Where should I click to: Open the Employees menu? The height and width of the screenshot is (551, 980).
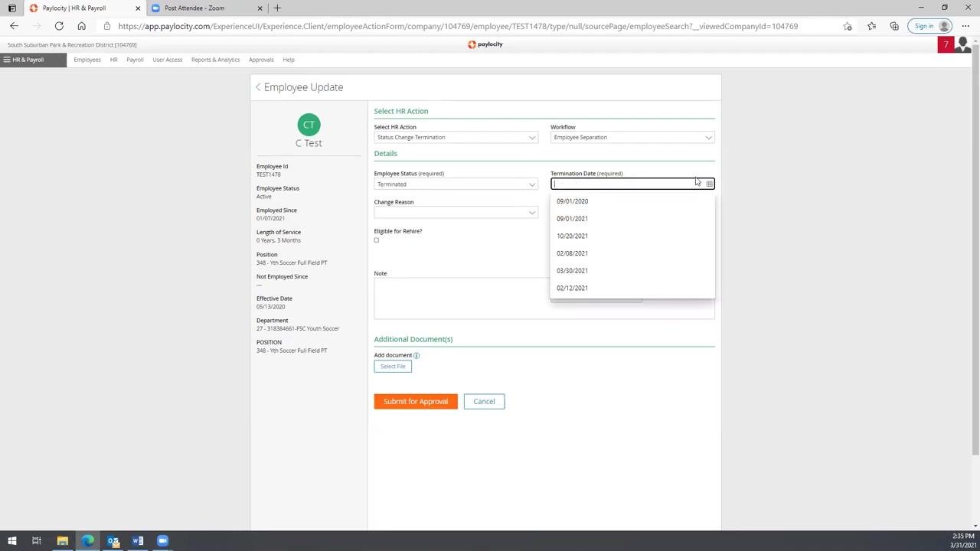click(x=87, y=60)
